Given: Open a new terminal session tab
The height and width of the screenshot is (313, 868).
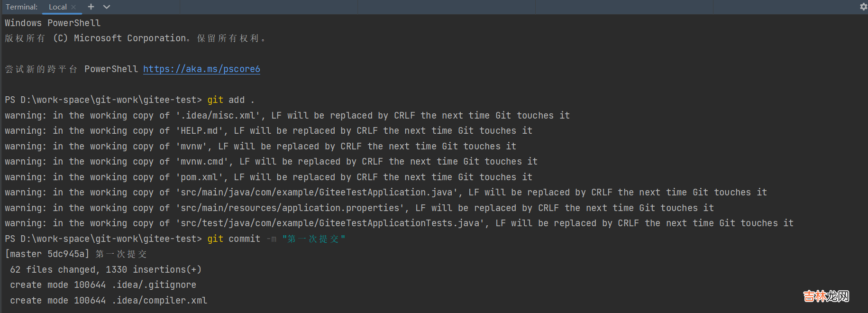Looking at the screenshot, I should coord(91,7).
